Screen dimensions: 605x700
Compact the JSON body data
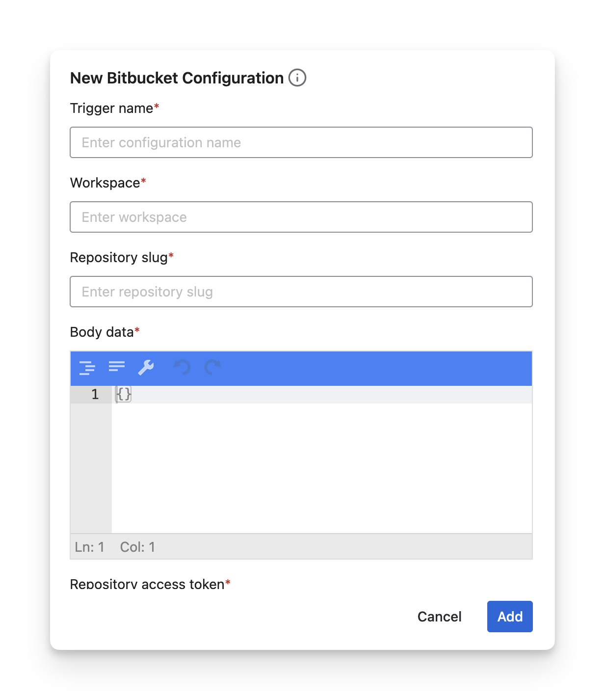(117, 367)
